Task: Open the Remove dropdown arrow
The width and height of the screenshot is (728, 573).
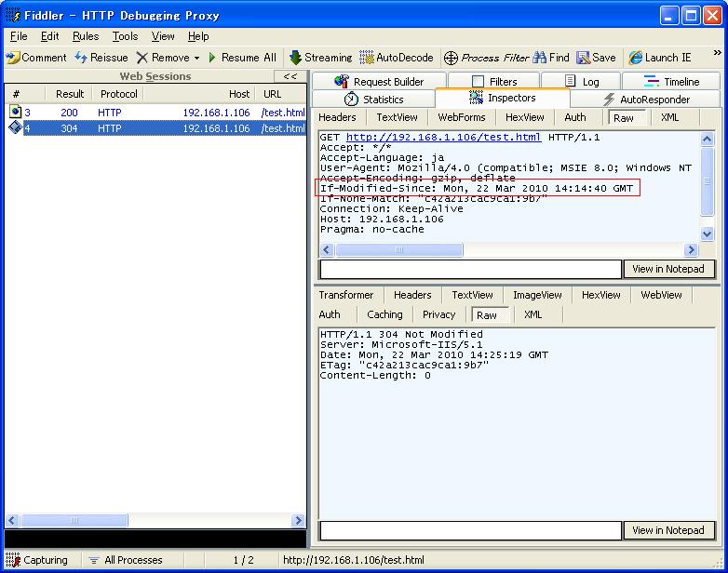Action: pyautogui.click(x=196, y=58)
